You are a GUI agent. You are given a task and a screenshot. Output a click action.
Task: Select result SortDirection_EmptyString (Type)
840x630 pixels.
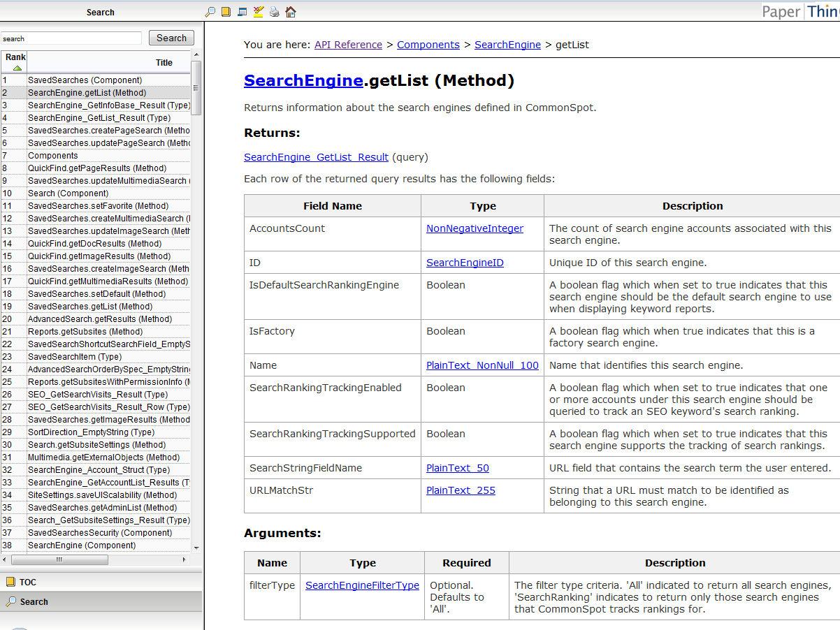pos(95,432)
